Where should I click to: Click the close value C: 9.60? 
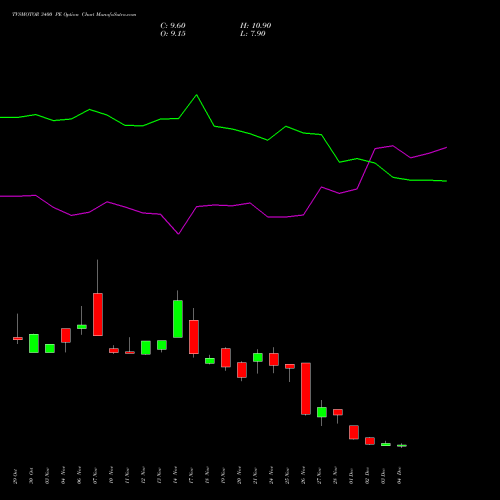point(173,26)
